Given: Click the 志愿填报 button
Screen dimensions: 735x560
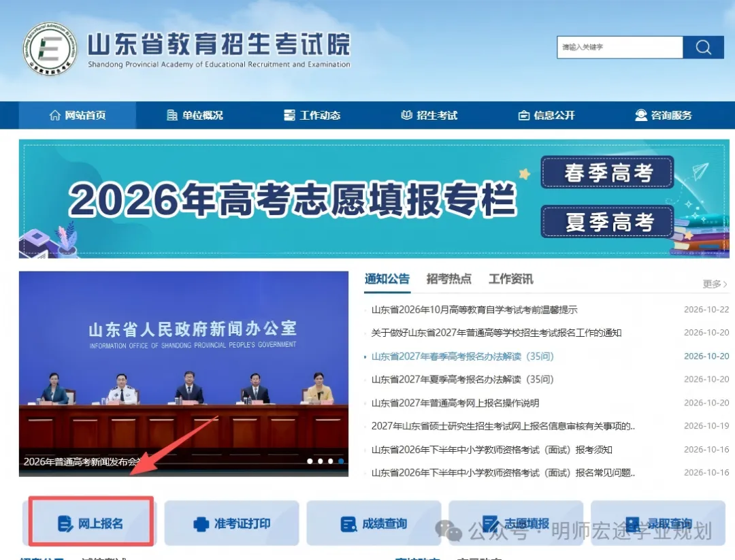Looking at the screenshot, I should click(x=516, y=523).
